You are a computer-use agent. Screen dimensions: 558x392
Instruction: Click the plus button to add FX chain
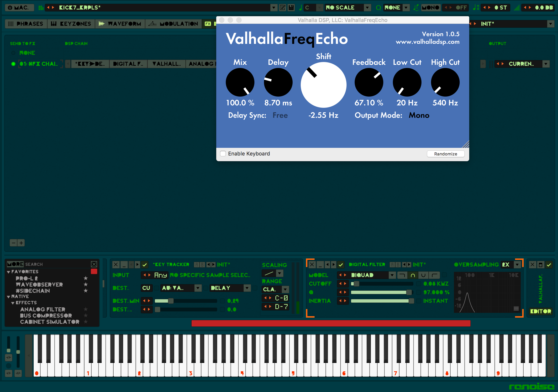(x=21, y=243)
